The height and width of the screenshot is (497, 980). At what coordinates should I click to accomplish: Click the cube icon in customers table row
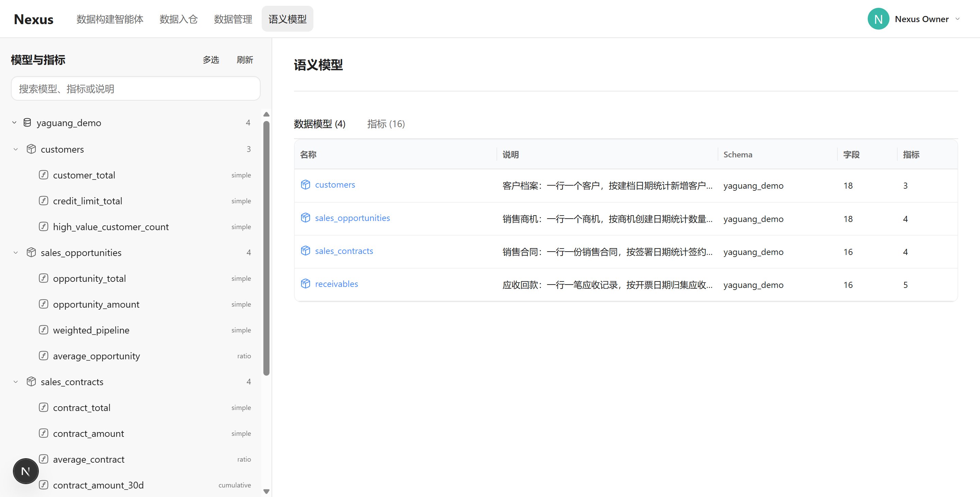[306, 185]
